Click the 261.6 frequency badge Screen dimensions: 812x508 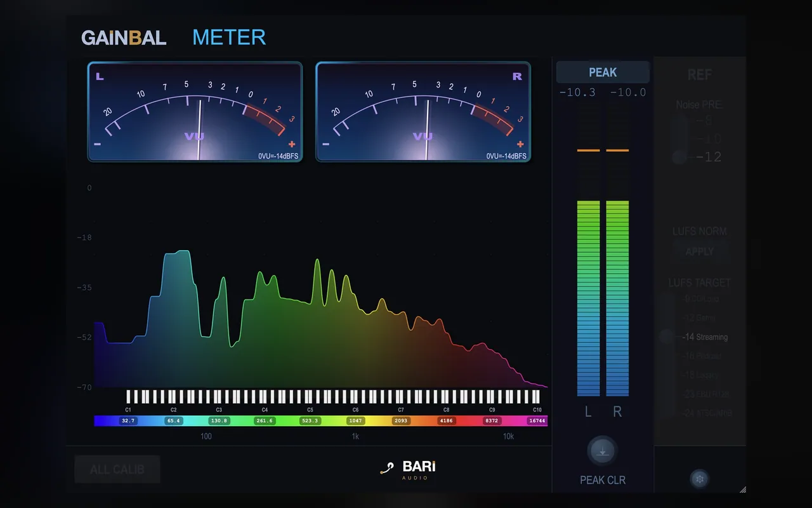(265, 421)
